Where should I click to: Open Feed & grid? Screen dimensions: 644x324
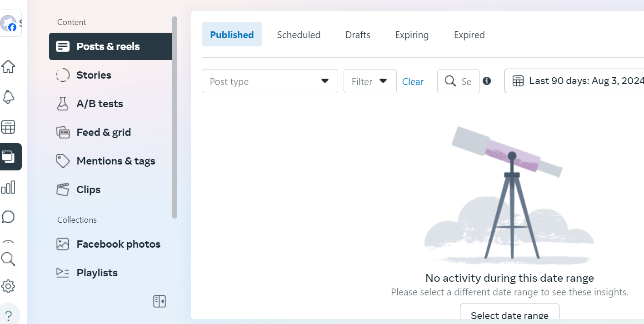110,132
